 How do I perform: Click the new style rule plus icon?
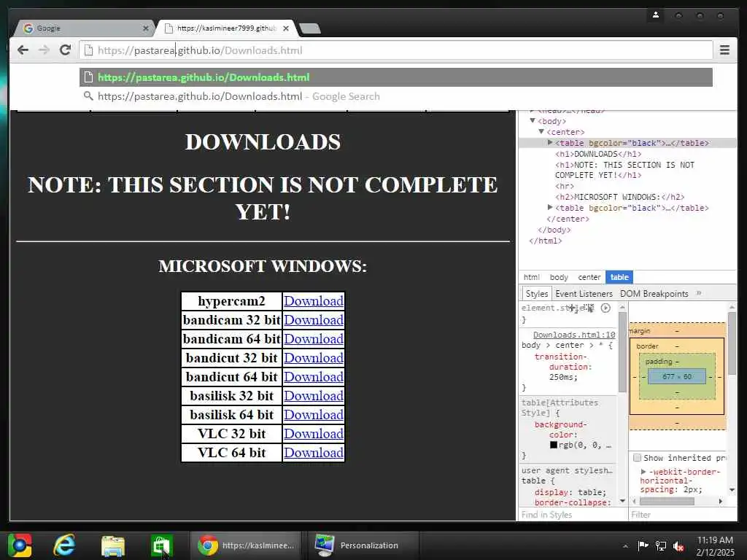[573, 308]
